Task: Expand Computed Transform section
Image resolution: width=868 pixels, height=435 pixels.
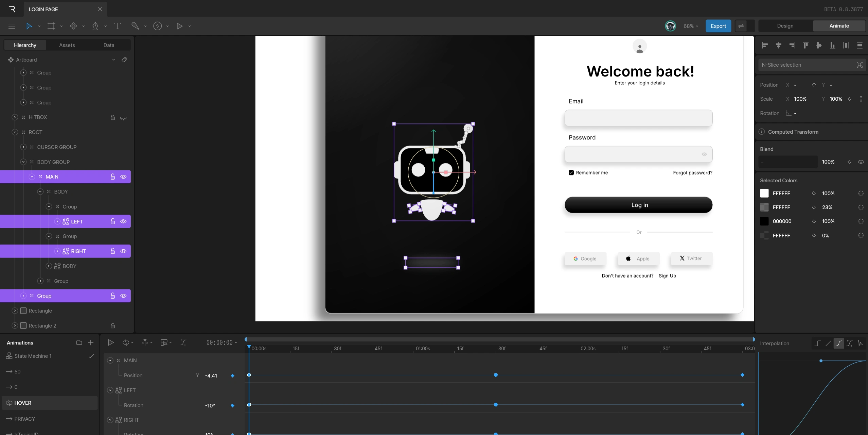Action: point(762,132)
